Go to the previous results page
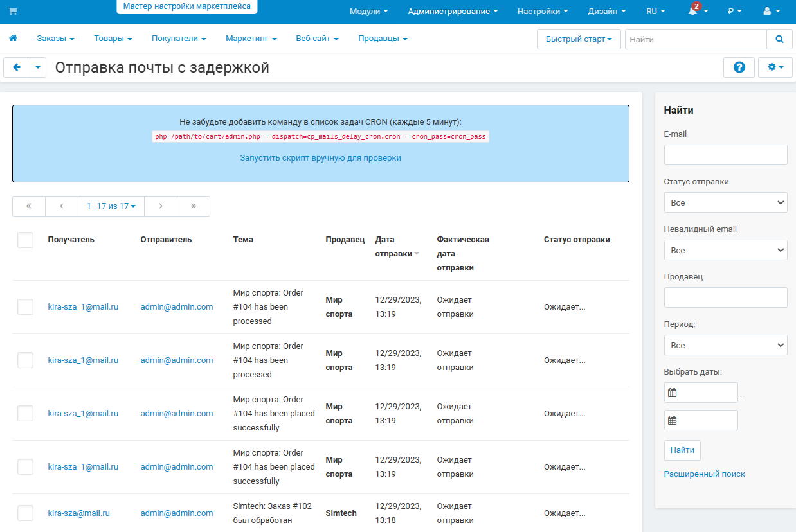 pyautogui.click(x=62, y=206)
